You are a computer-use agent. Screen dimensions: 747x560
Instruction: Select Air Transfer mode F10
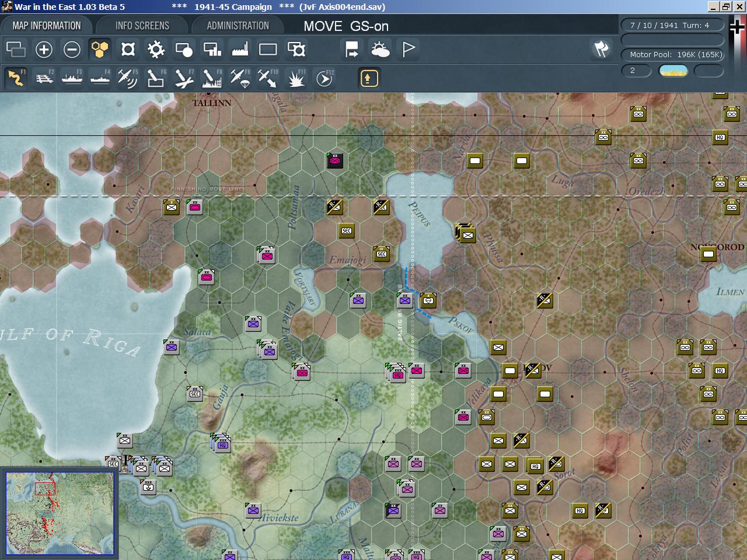pos(268,78)
